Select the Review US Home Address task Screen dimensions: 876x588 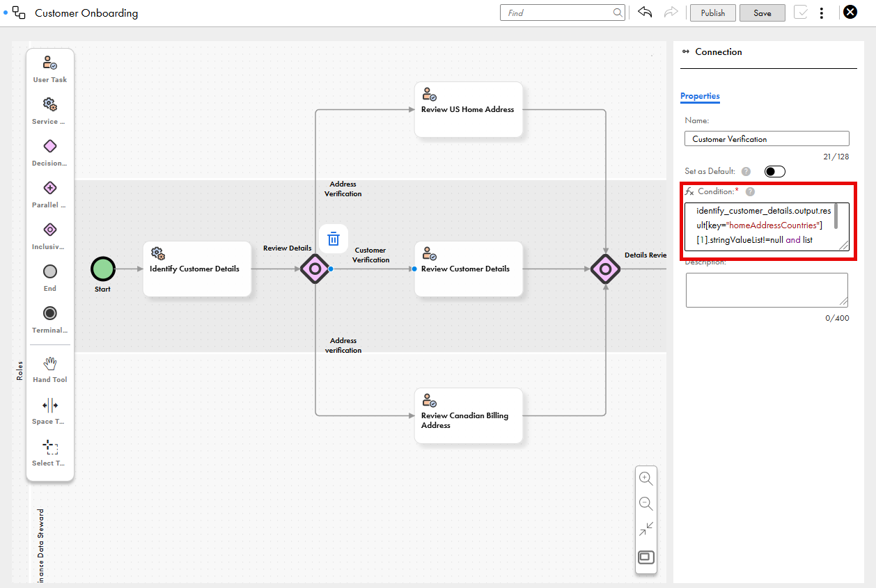(x=469, y=109)
